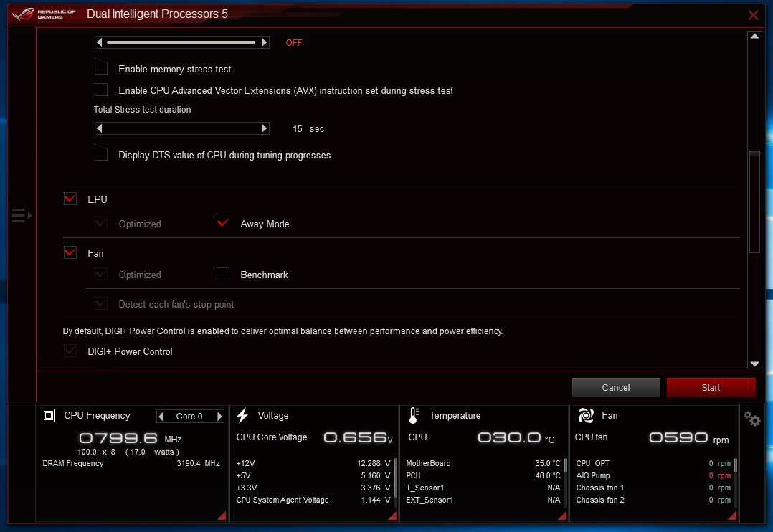Click the Total Stress test duration label
The width and height of the screenshot is (773, 532).
point(143,110)
